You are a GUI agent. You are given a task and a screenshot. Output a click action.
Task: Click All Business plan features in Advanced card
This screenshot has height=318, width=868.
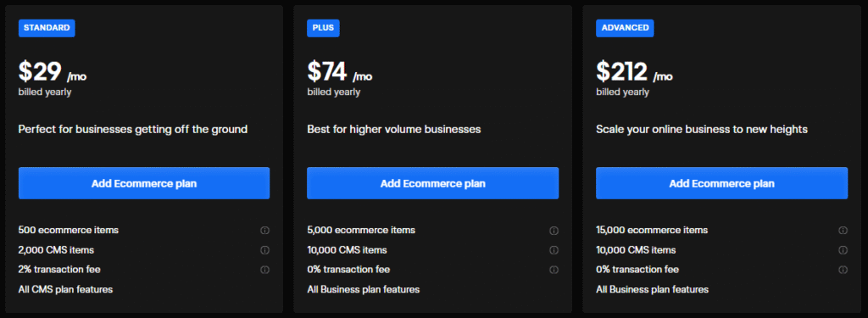click(652, 289)
